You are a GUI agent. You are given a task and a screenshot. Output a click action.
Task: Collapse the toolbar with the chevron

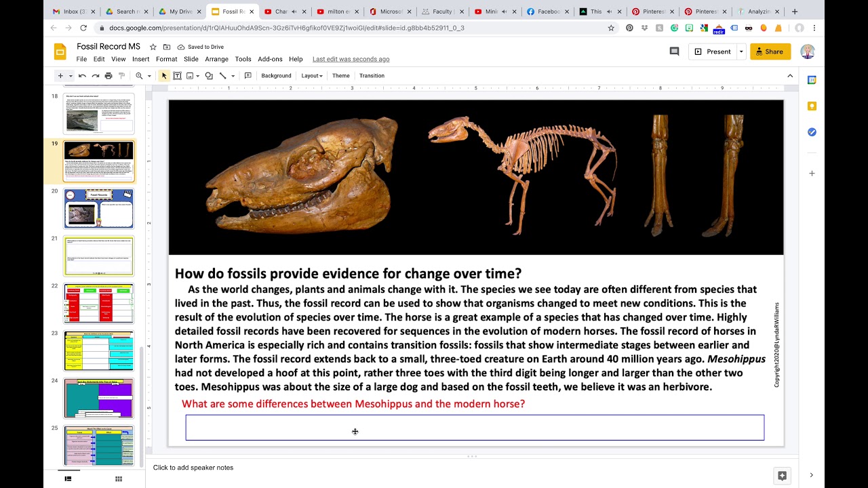click(x=790, y=75)
